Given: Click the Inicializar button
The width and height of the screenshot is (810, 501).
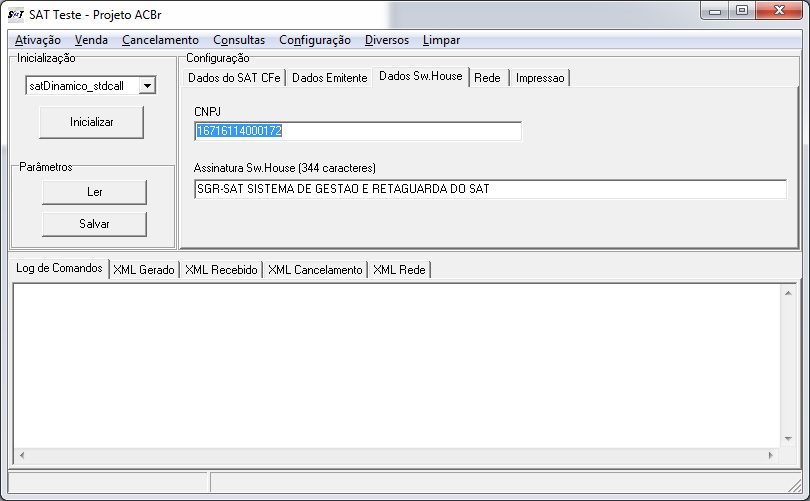Looking at the screenshot, I should 91,122.
